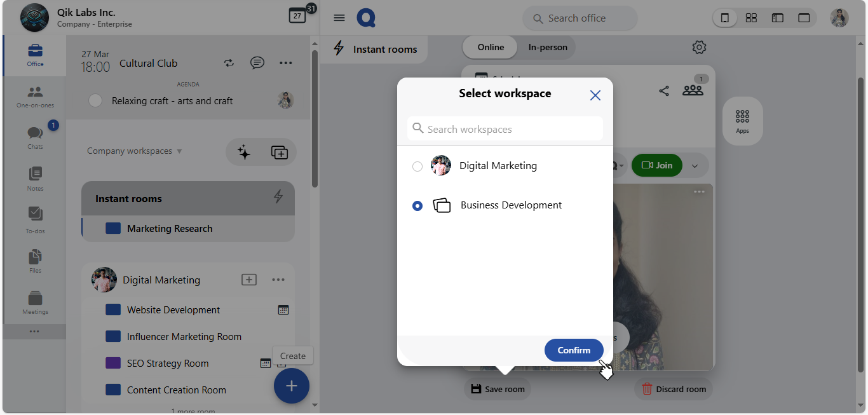Click the Discard room button
The image size is (868, 415).
[x=674, y=389]
